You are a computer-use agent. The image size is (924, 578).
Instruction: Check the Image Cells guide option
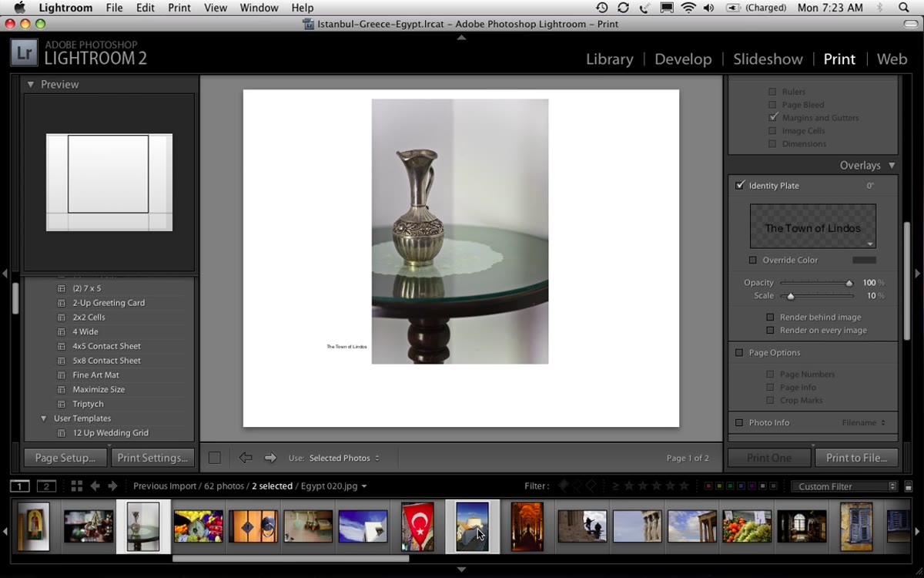(x=772, y=131)
